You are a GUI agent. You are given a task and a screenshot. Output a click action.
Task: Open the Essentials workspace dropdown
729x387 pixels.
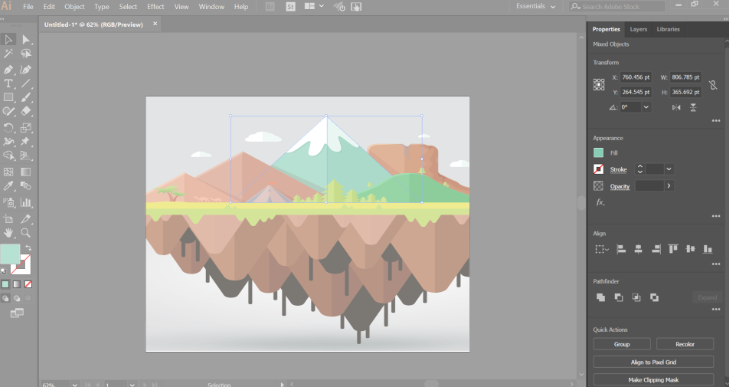(x=536, y=7)
